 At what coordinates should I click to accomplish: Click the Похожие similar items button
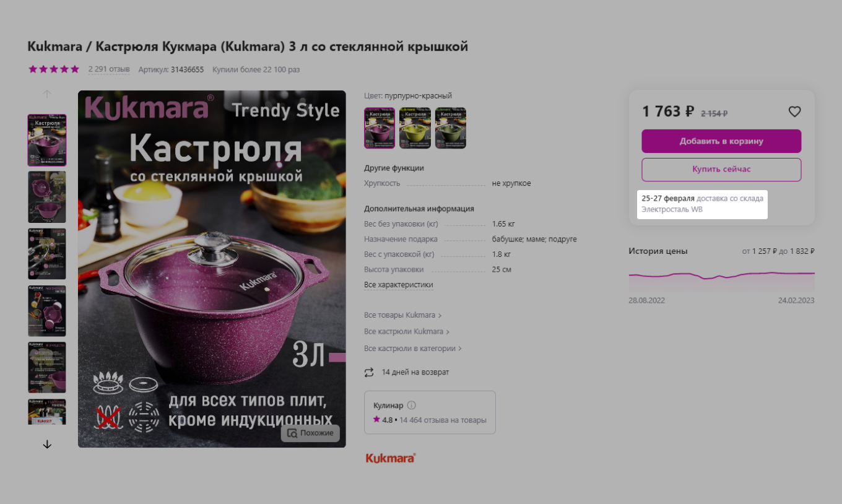pyautogui.click(x=310, y=433)
